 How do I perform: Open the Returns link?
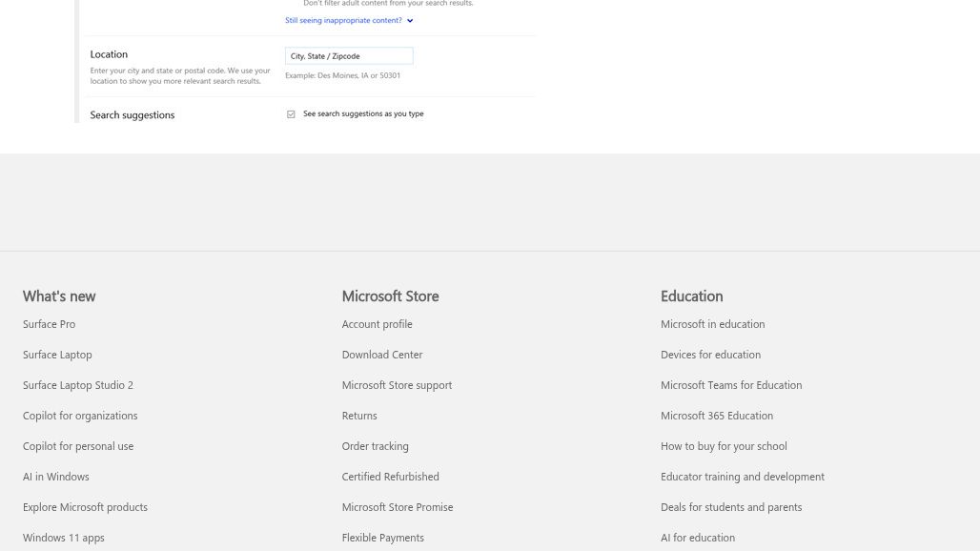click(x=359, y=416)
